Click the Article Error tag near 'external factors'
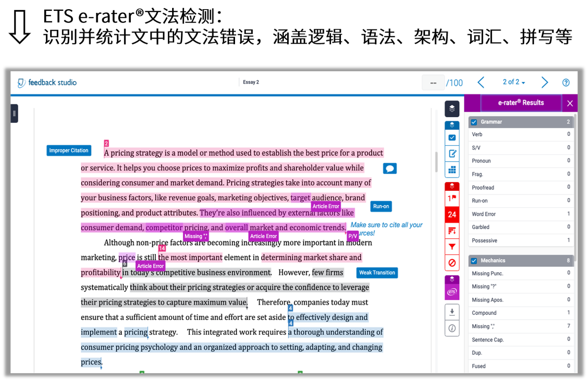Viewport: 588px width, 381px height. tap(326, 206)
